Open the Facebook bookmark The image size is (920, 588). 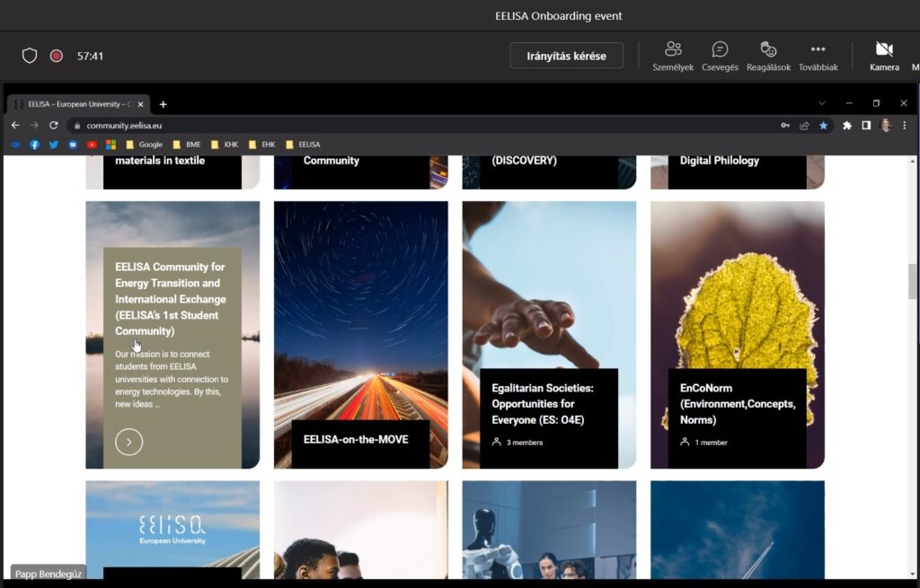pyautogui.click(x=35, y=145)
